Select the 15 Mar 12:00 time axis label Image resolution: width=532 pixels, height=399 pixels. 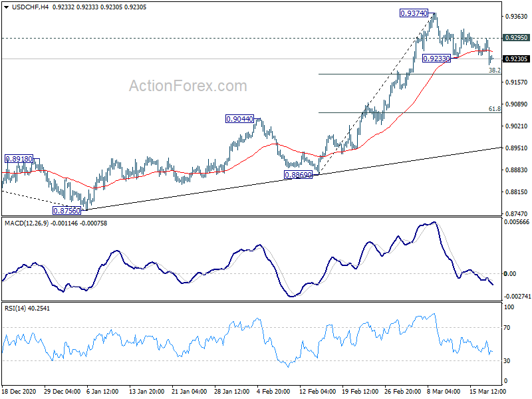click(x=487, y=391)
